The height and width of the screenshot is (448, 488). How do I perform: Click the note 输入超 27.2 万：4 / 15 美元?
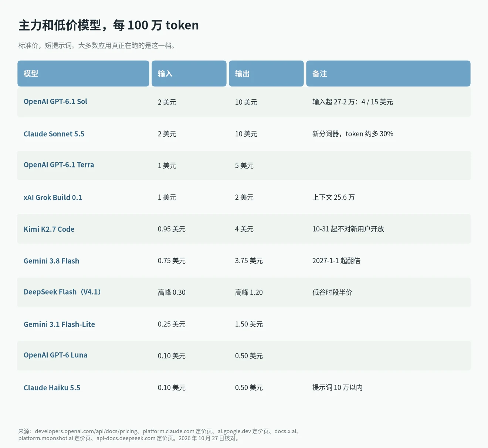click(353, 102)
